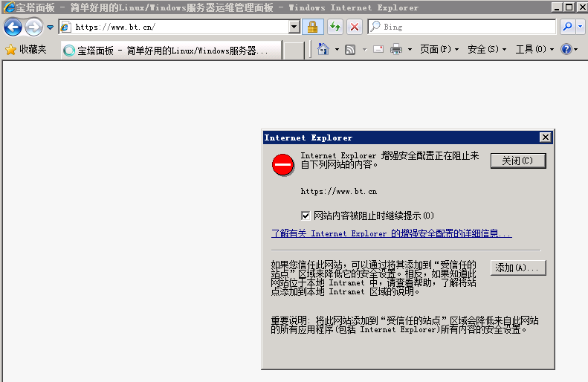This screenshot has width=588, height=382.
Task: Refresh the page with the green arrows icon
Action: (x=335, y=27)
